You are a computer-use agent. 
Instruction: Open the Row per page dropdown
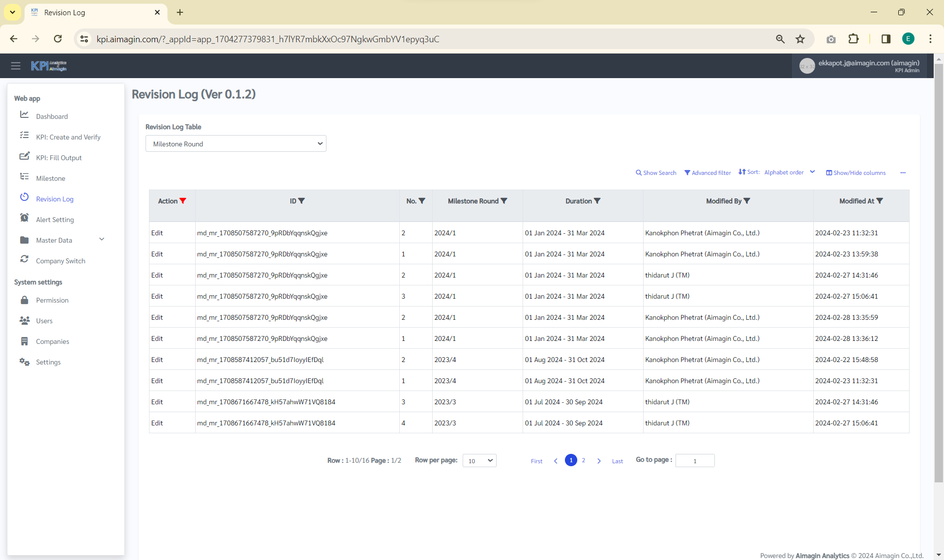click(x=479, y=461)
